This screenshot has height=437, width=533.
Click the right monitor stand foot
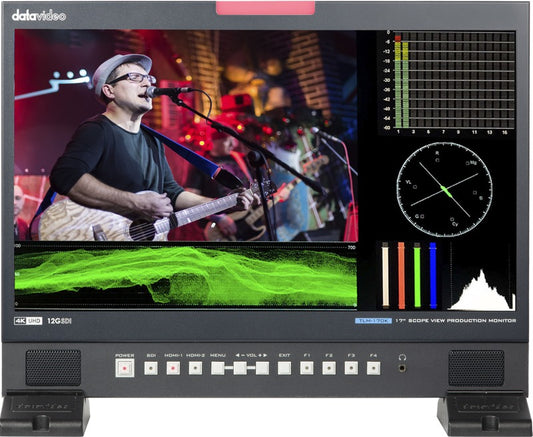(485, 414)
